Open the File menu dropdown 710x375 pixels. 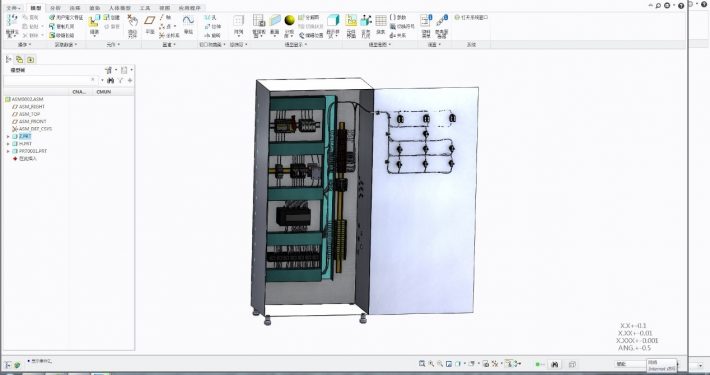14,8
